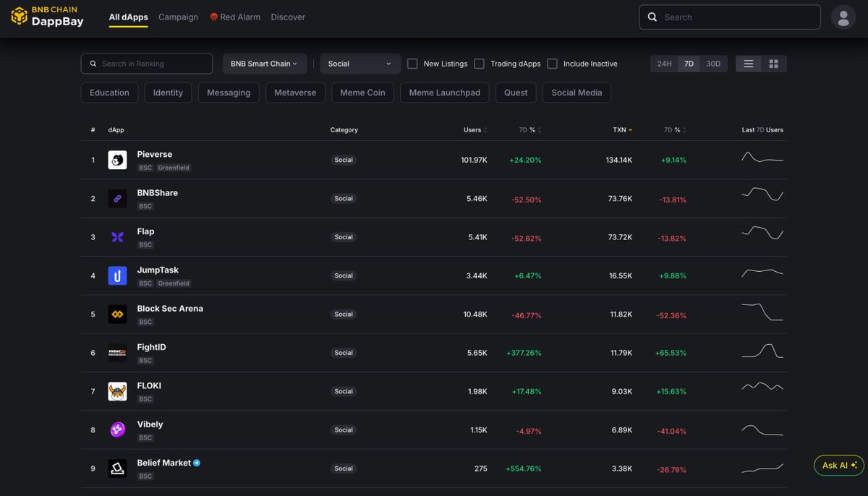This screenshot has width=868, height=496.
Task: Open the Discover tab
Action: click(x=288, y=17)
